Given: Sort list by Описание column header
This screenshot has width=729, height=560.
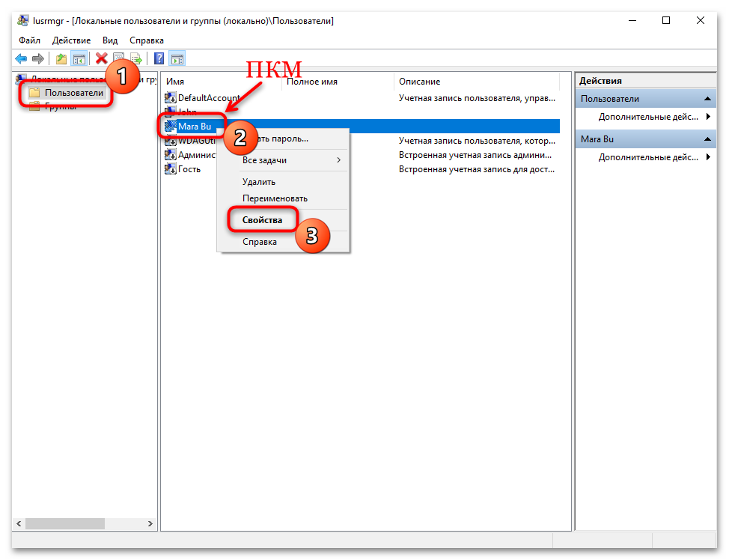Looking at the screenshot, I should pos(419,81).
